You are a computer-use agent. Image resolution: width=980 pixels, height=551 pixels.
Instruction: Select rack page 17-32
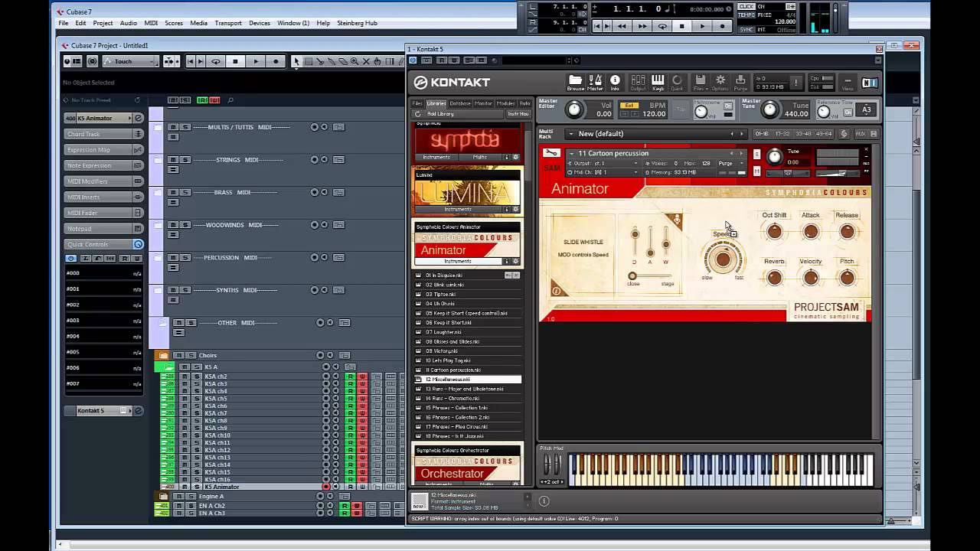point(782,134)
